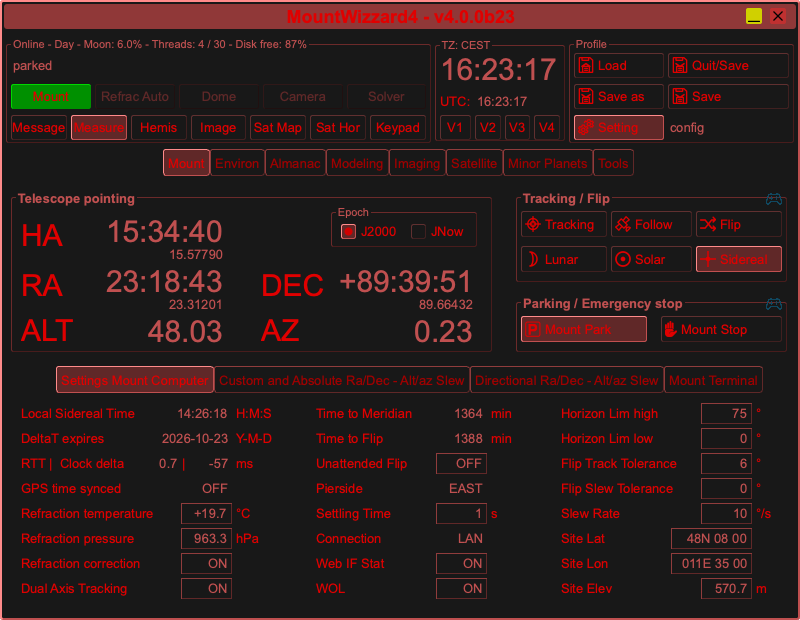Image resolution: width=800 pixels, height=620 pixels.
Task: Open the Keypad window
Action: pyautogui.click(x=398, y=128)
